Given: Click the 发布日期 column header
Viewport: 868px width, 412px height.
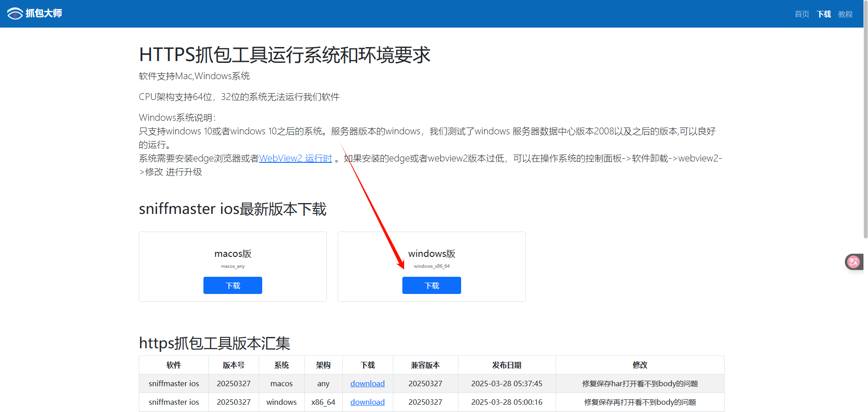Looking at the screenshot, I should click(507, 365).
